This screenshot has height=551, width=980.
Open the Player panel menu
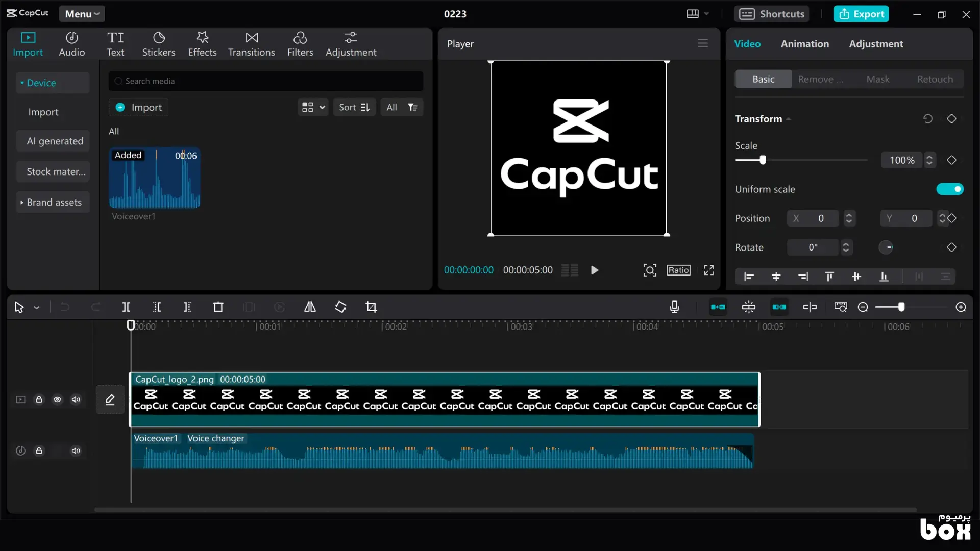pyautogui.click(x=703, y=44)
